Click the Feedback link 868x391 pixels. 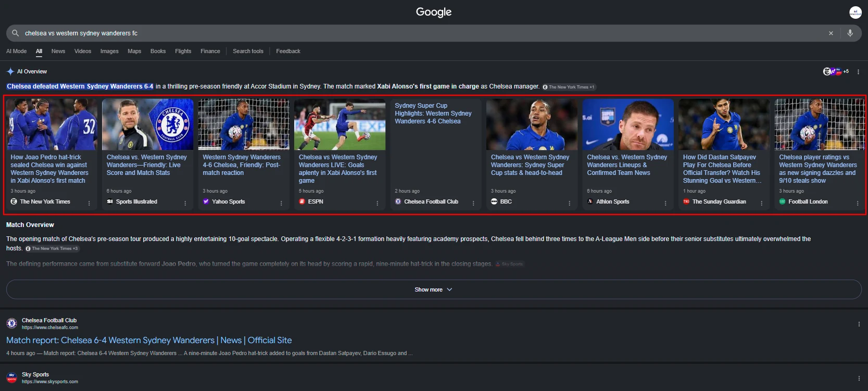tap(288, 51)
